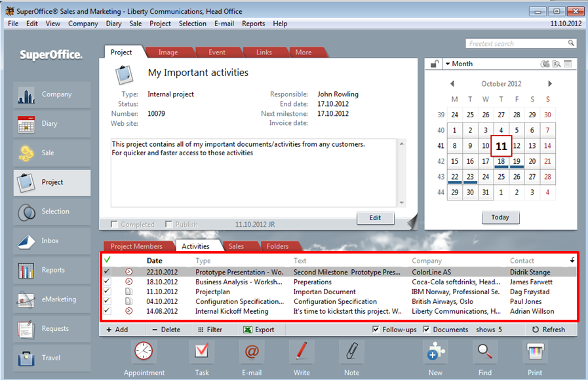This screenshot has height=380, width=588.
Task: Open the Inbox navigator button
Action: pos(52,240)
